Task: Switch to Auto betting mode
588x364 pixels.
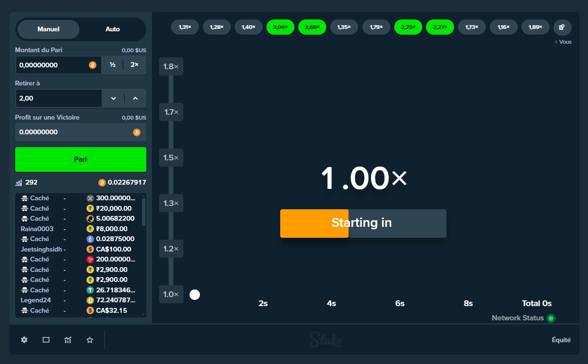Action: coord(113,29)
